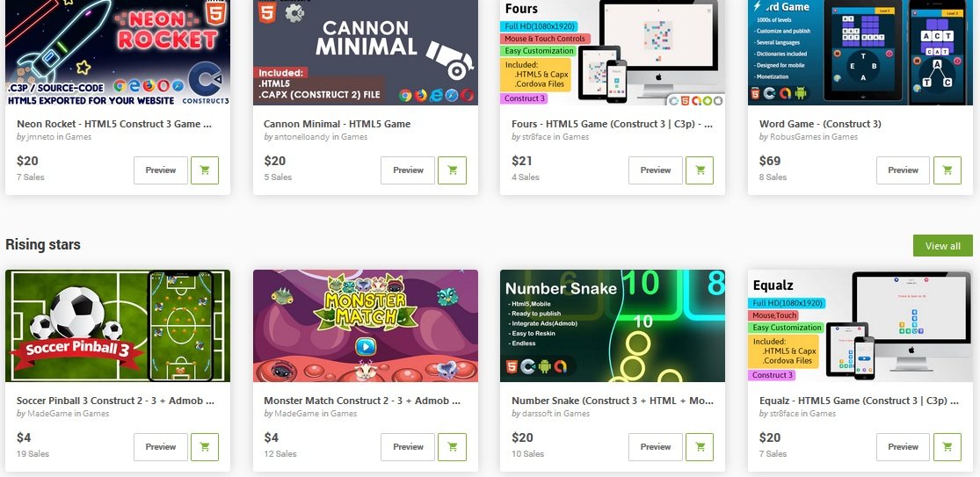Add Fours HTML5 game to cart
Image resolution: width=980 pixels, height=477 pixels.
700,170
